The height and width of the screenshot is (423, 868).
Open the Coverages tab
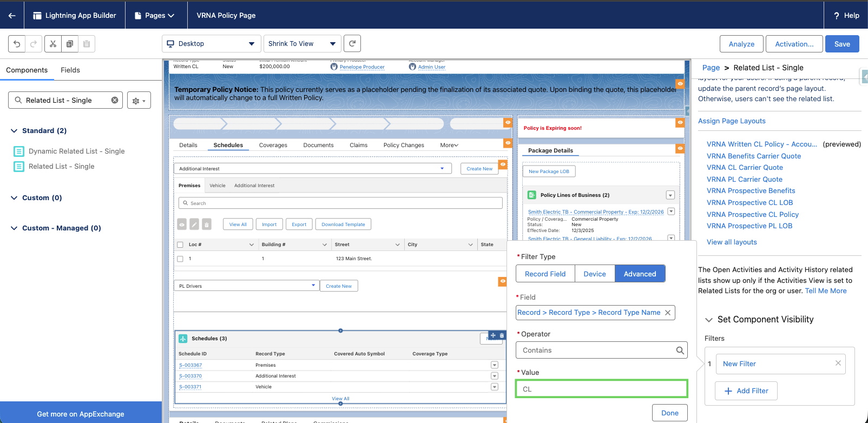click(273, 145)
